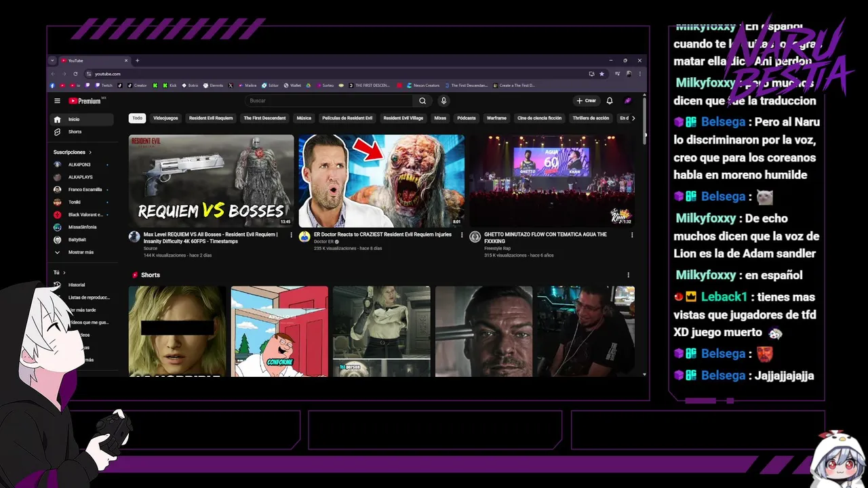Open the MissaSinfonia channel
Image resolution: width=868 pixels, height=488 pixels.
pos(82,227)
